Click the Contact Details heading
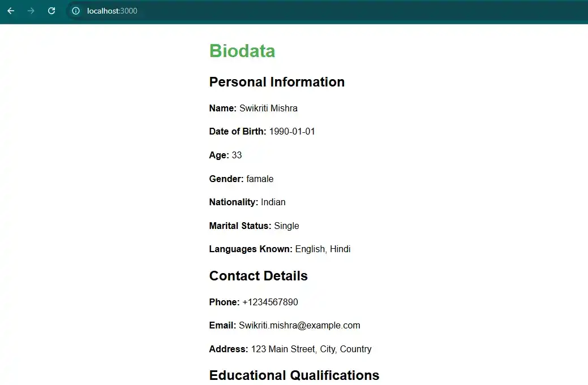The image size is (588, 385). point(259,276)
